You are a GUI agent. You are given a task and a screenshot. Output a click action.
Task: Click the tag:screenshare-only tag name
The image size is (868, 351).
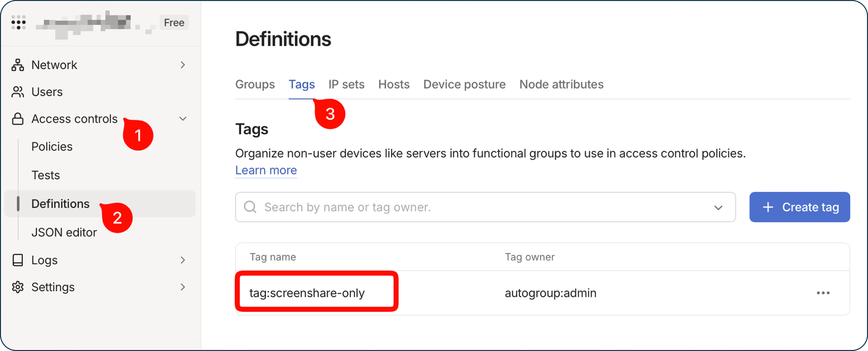pos(307,293)
